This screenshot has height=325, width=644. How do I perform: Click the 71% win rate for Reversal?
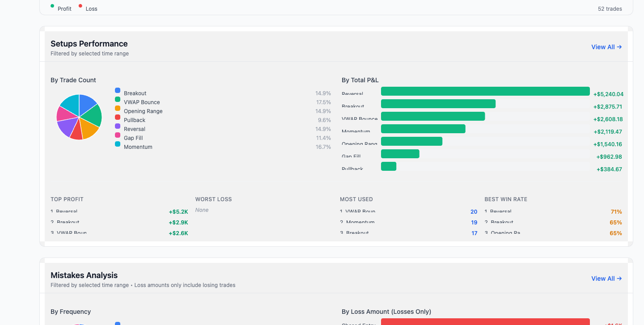click(616, 211)
